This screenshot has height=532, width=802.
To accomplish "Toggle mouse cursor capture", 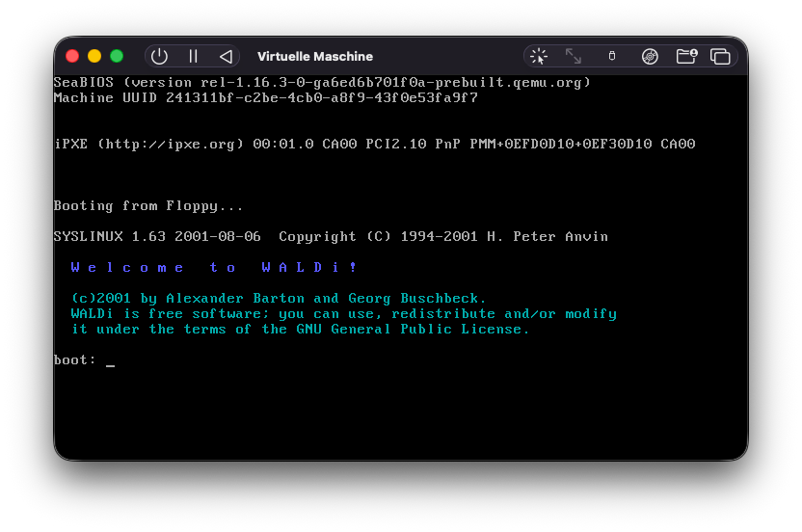I will 539,56.
